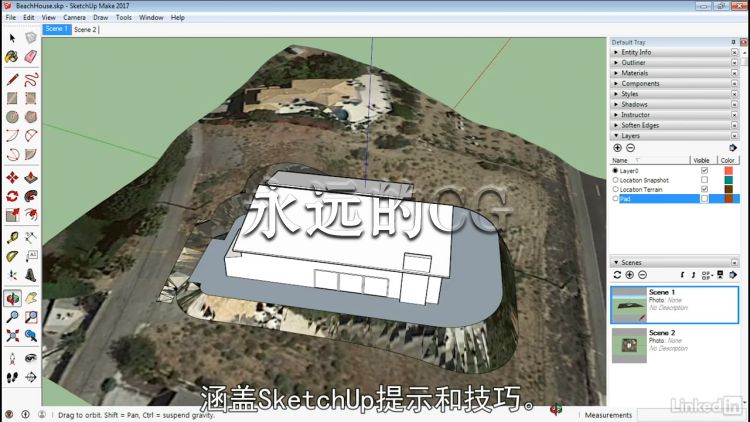Image resolution: width=750 pixels, height=422 pixels.
Task: Click Layer0 red color swatch
Action: coord(728,170)
